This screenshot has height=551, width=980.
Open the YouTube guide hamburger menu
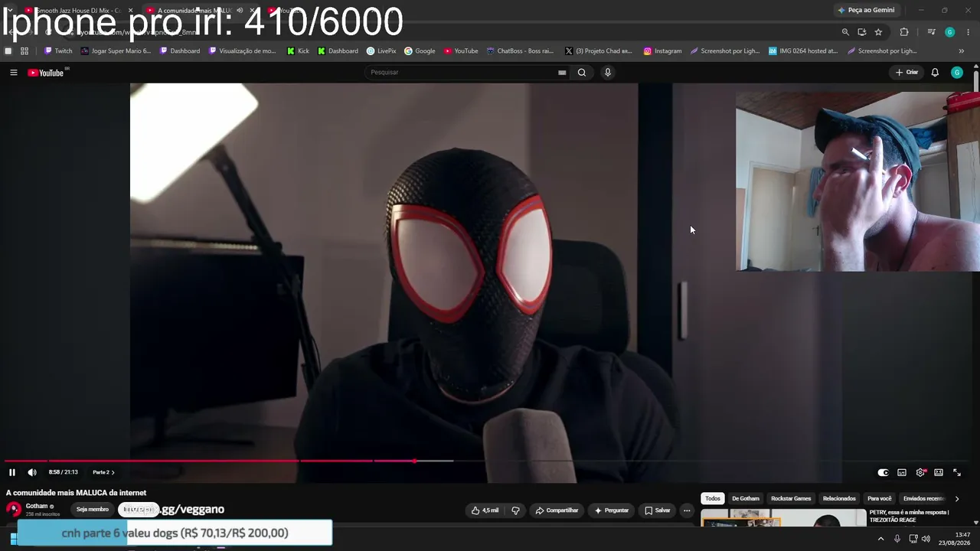pyautogui.click(x=14, y=73)
